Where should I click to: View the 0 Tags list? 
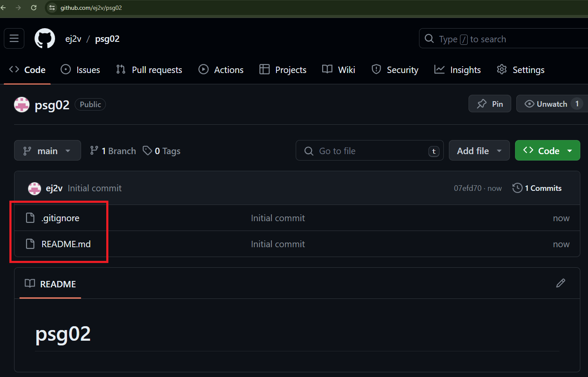[x=162, y=151]
